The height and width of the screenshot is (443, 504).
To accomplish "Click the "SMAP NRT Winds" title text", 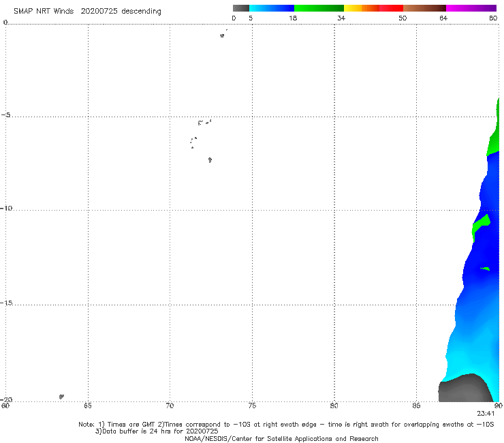I will click(x=44, y=11).
